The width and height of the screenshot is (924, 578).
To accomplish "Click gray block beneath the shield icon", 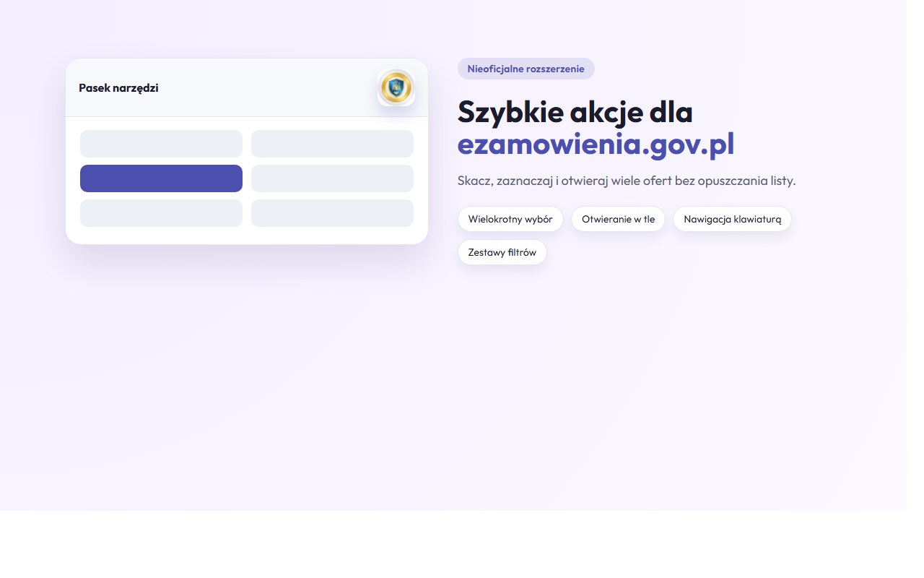I will tap(332, 144).
